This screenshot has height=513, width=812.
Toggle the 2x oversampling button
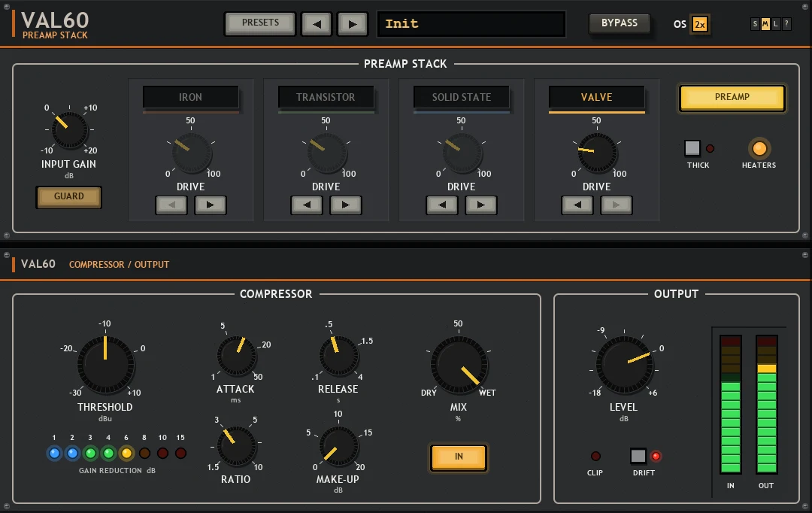point(700,24)
